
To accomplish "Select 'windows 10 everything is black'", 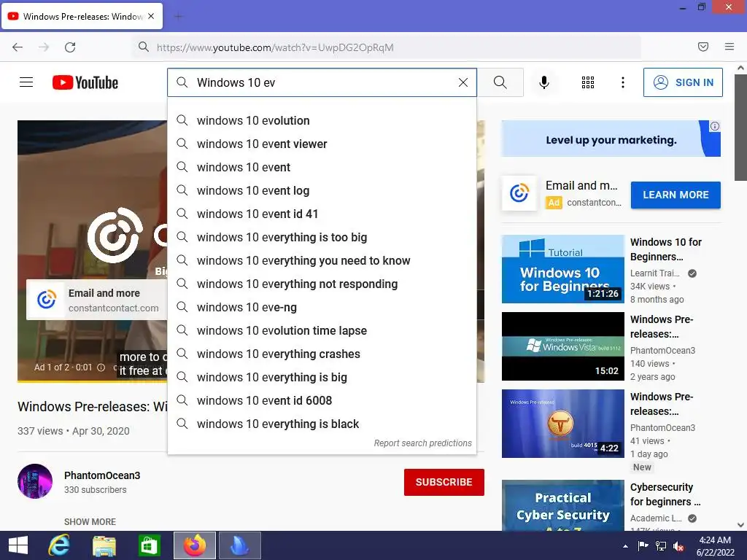I will (322, 424).
